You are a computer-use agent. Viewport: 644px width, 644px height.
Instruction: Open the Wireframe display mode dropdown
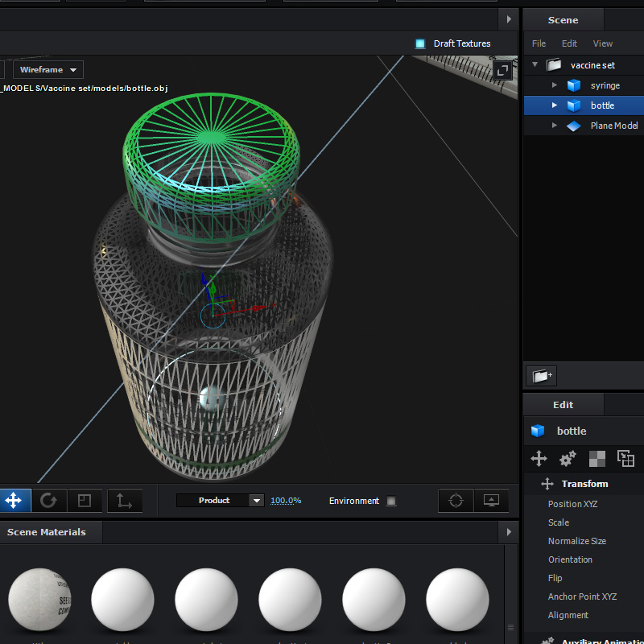pos(47,70)
